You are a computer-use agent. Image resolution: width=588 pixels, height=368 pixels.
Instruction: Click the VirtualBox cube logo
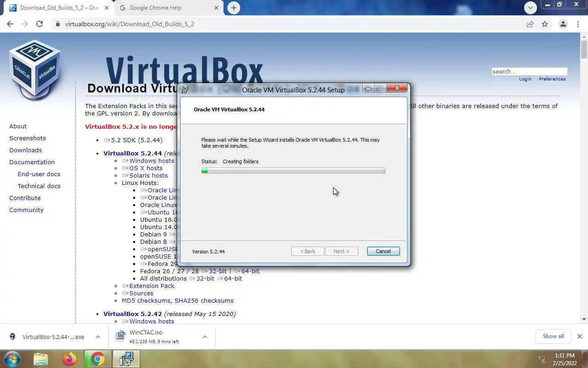35,69
